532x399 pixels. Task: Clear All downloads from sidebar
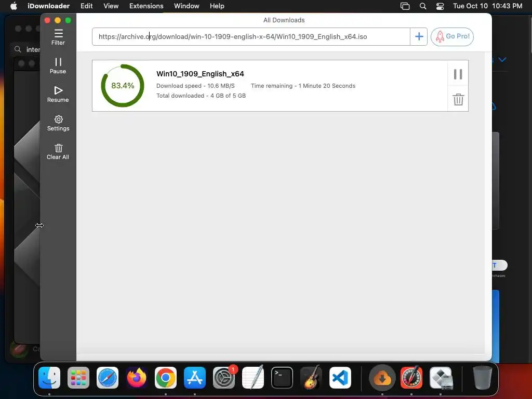tap(58, 151)
